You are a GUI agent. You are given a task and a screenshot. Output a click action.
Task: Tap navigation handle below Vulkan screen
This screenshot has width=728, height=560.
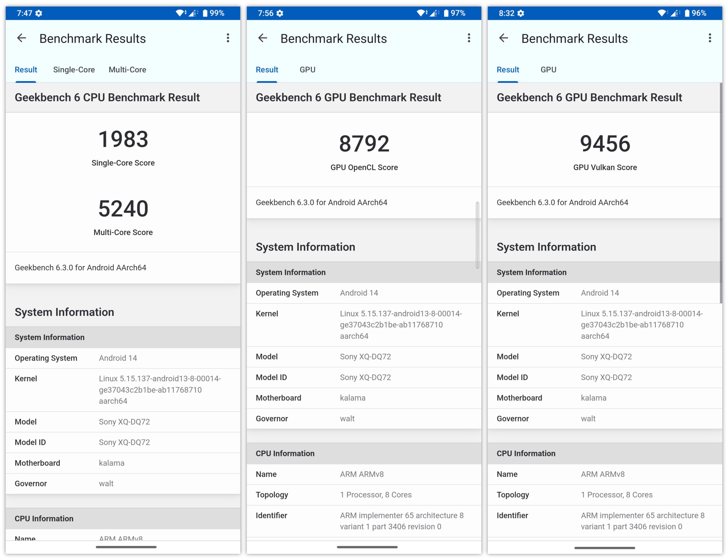click(605, 548)
